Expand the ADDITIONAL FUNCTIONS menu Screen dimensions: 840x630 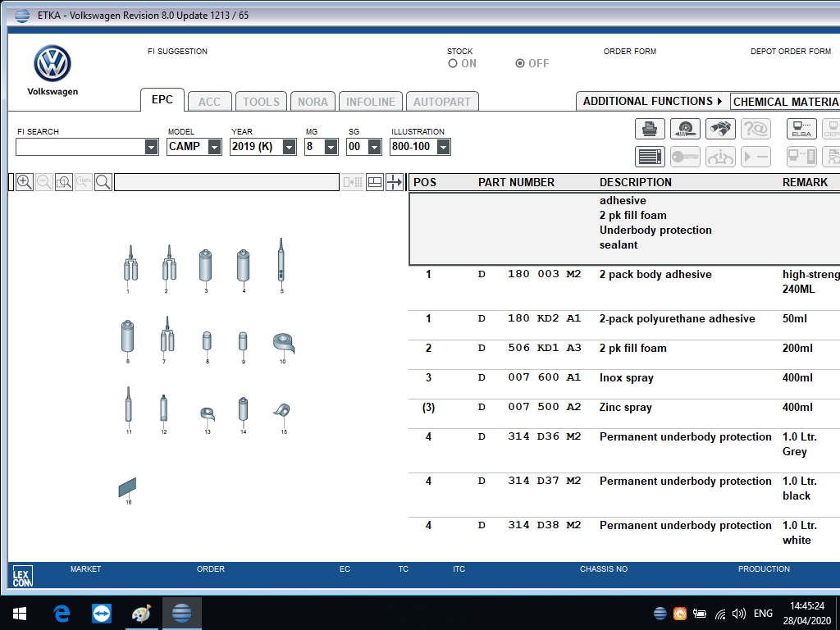(x=652, y=101)
